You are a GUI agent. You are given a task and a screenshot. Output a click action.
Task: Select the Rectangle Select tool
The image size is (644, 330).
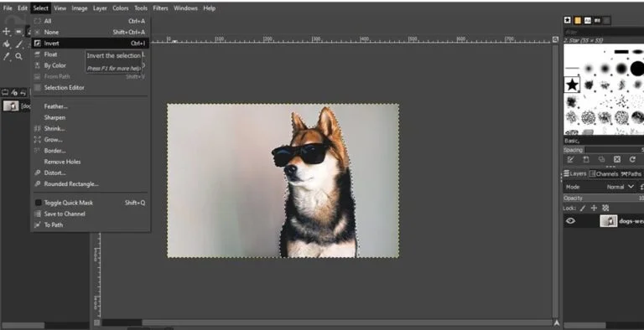18,32
